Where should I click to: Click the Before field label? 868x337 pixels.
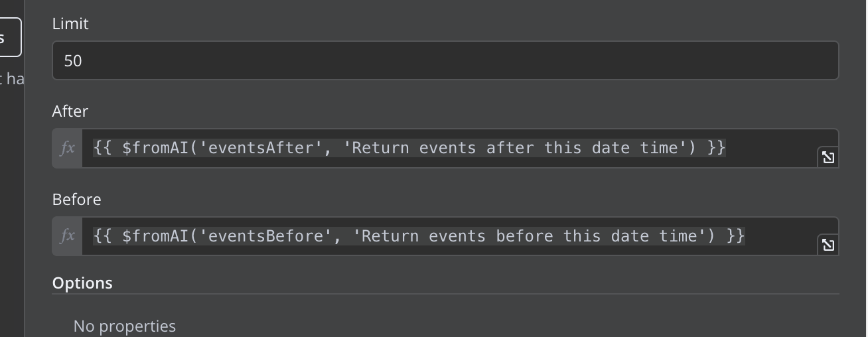[x=77, y=200]
